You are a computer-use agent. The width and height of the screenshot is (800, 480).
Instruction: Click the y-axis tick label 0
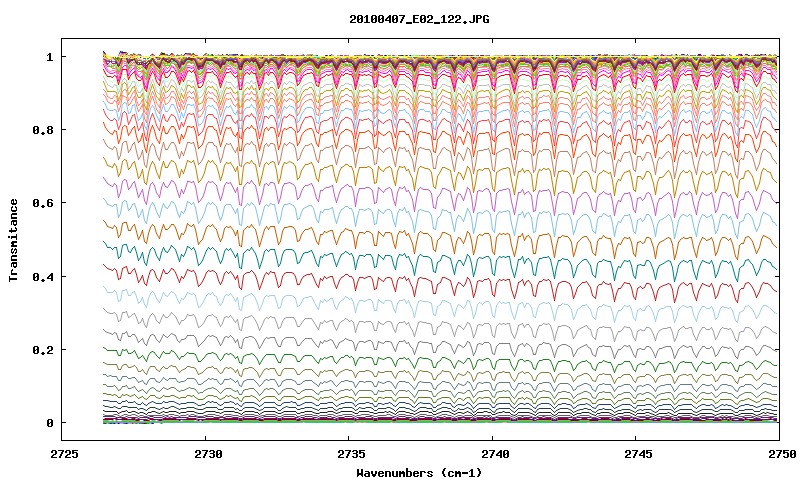pyautogui.click(x=49, y=423)
